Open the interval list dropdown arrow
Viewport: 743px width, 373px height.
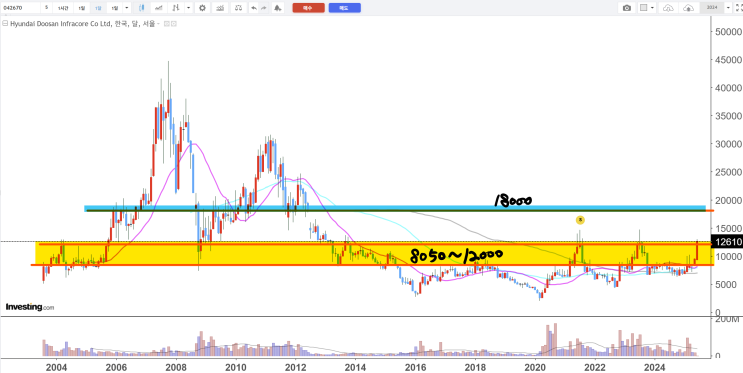pyautogui.click(x=127, y=8)
